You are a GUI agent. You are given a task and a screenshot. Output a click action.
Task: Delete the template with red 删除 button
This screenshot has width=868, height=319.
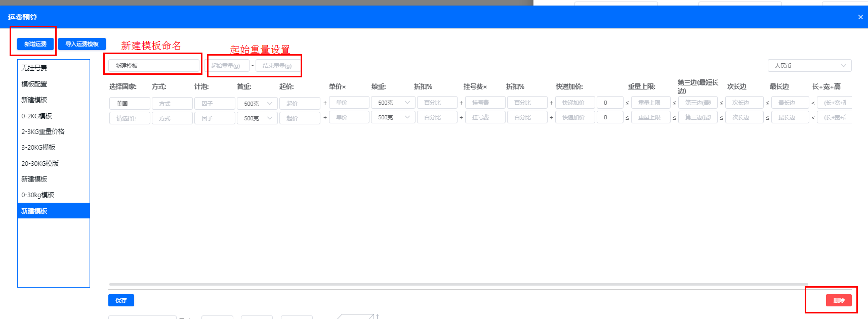click(839, 300)
